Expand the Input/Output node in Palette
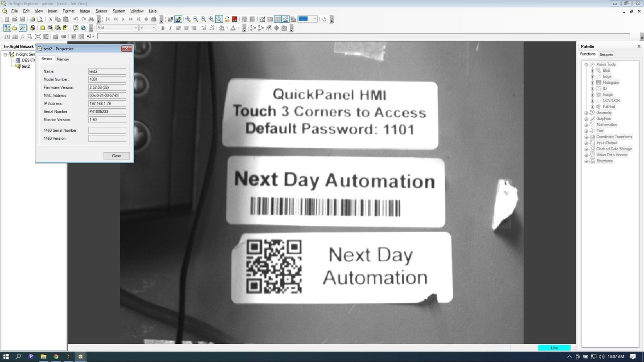The height and width of the screenshot is (362, 644). (x=587, y=143)
